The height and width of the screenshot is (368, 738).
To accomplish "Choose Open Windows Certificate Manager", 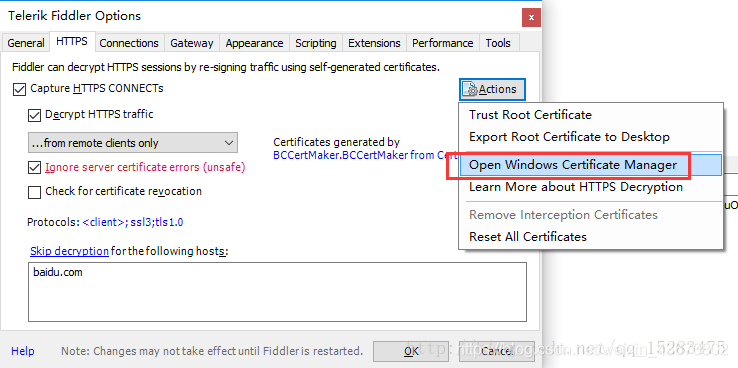I will click(x=590, y=165).
